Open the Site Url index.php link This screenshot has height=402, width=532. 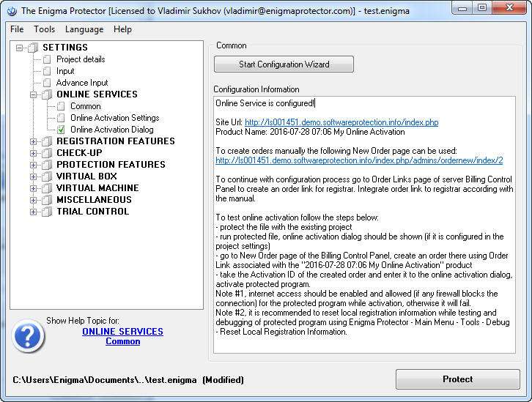coord(341,122)
